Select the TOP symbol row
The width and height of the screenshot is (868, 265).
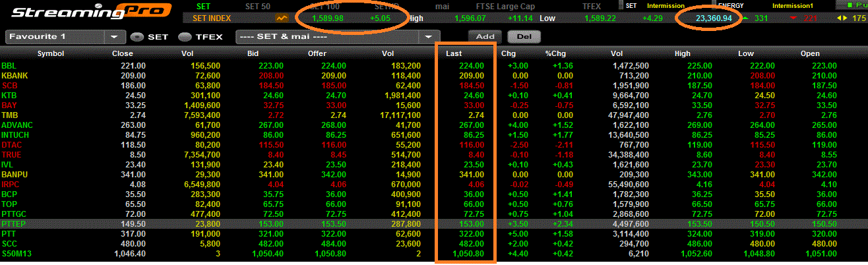tap(9, 204)
